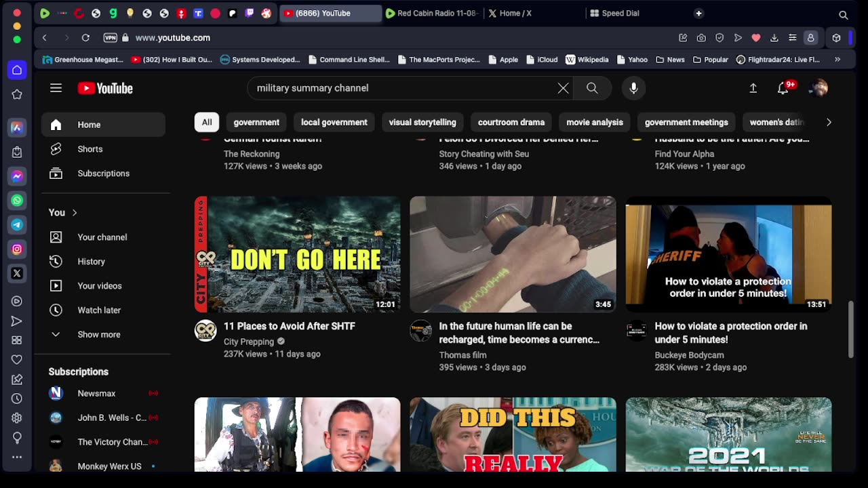Select the government filter chip
This screenshot has height=488, width=868.
coord(256,123)
